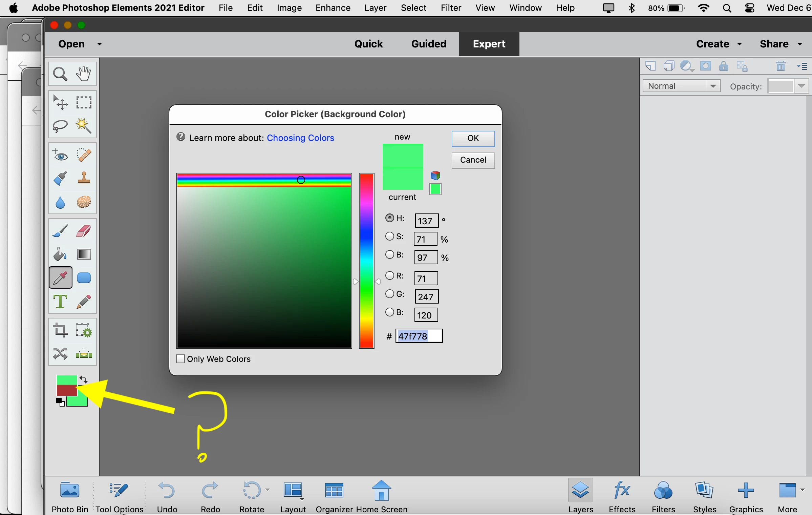812x515 pixels.
Task: Select the R red channel radio button
Action: (390, 275)
